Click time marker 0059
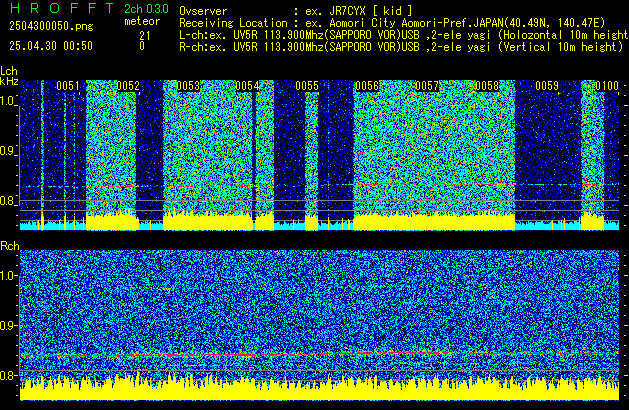629x410 pixels. [x=547, y=86]
